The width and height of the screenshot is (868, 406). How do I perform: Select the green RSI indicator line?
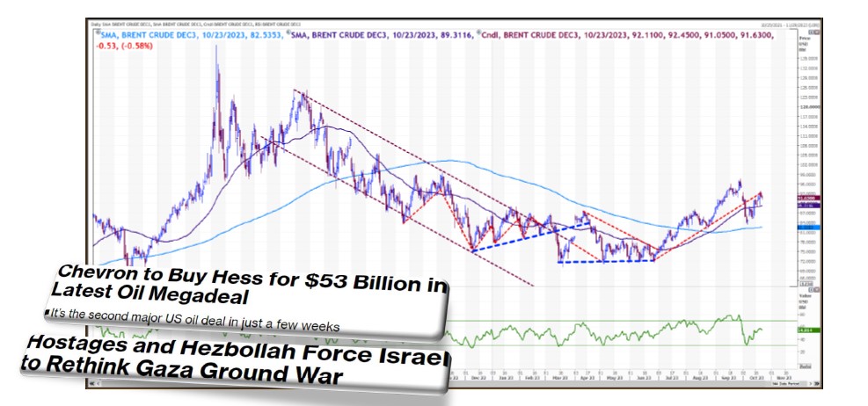tap(616, 333)
